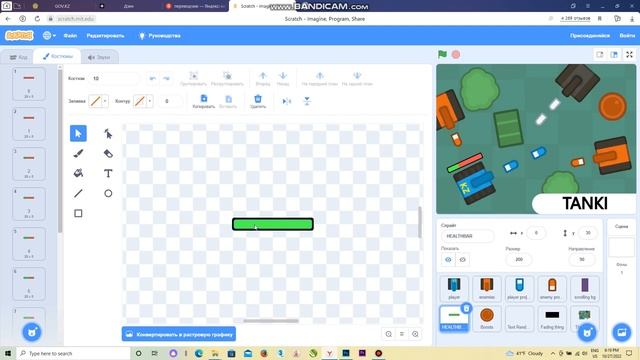Click the Redo arrow
The height and width of the screenshot is (360, 640).
point(167,78)
